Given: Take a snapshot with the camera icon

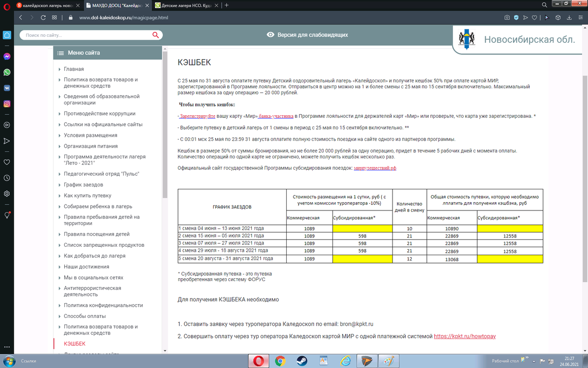Looking at the screenshot, I should point(507,17).
